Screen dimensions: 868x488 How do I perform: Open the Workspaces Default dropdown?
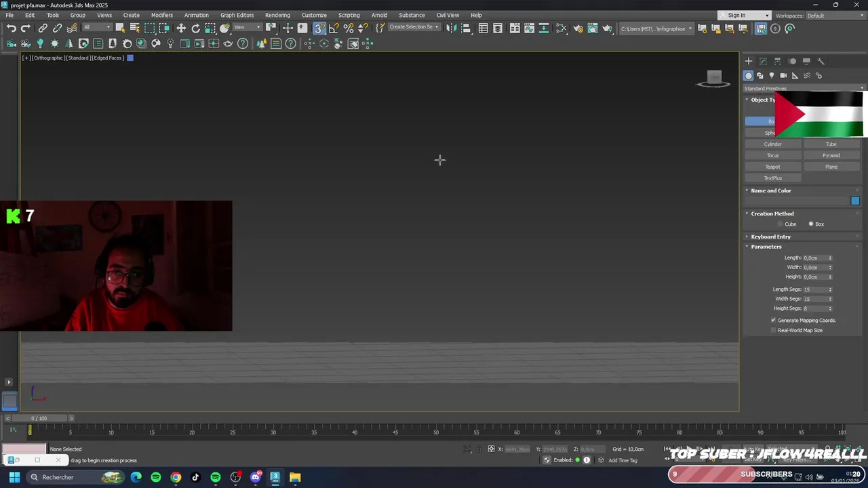pyautogui.click(x=835, y=16)
